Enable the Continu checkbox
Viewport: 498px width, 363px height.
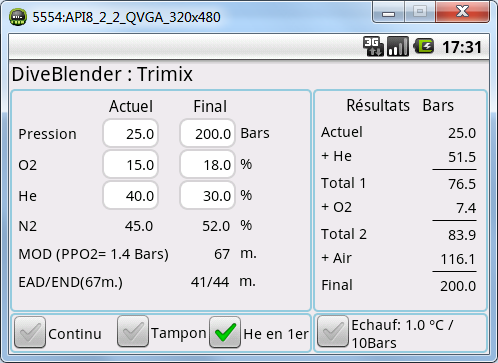(x=30, y=332)
